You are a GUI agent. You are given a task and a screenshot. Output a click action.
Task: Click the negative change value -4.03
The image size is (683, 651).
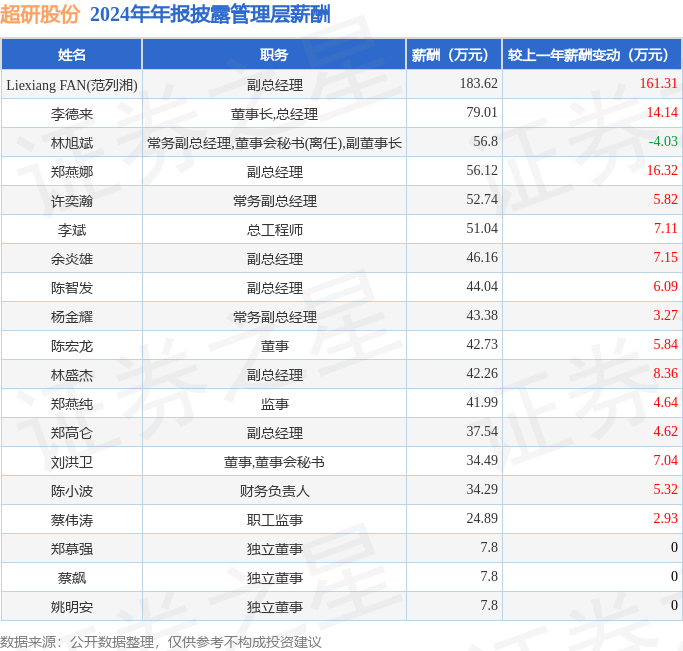[663, 141]
